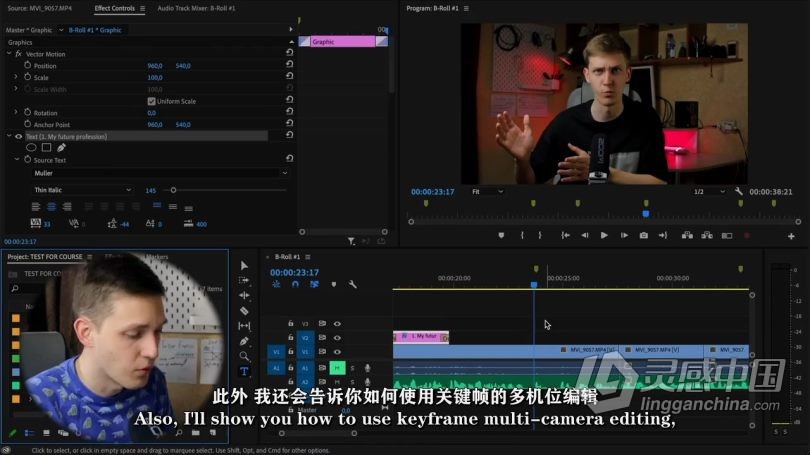The image size is (810, 455).
Task: Open the Thin Italic font style dropdown
Action: [82, 190]
